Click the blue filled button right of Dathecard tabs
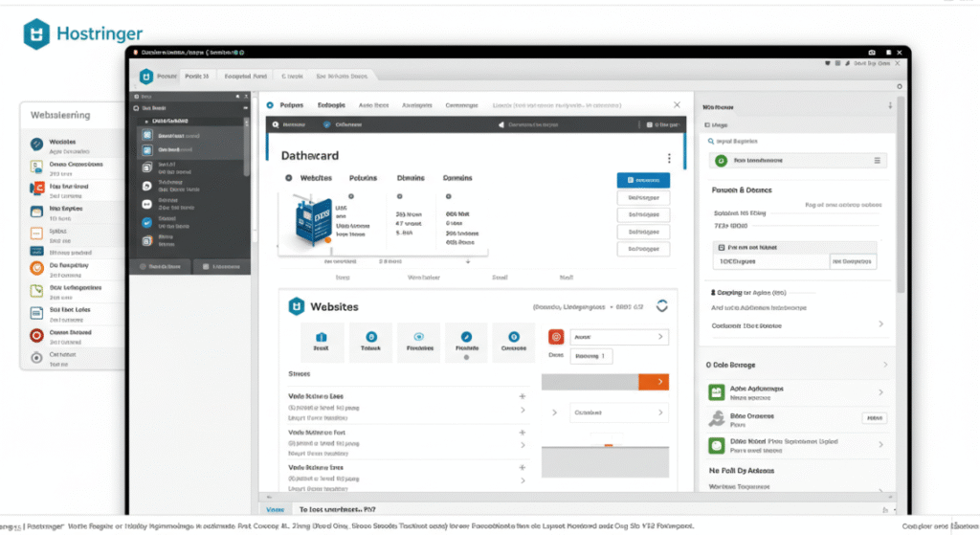This screenshot has width=980, height=535. (643, 180)
